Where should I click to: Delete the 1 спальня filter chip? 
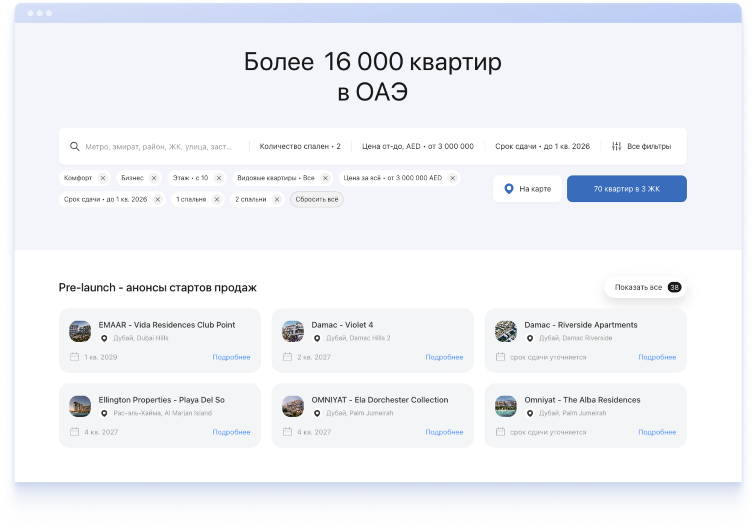(x=217, y=199)
